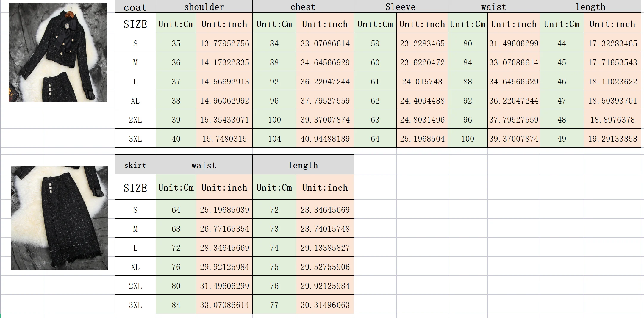Select skirt waist inch value 26.77165354
Image resolution: width=644 pixels, height=318 pixels.
(x=224, y=228)
